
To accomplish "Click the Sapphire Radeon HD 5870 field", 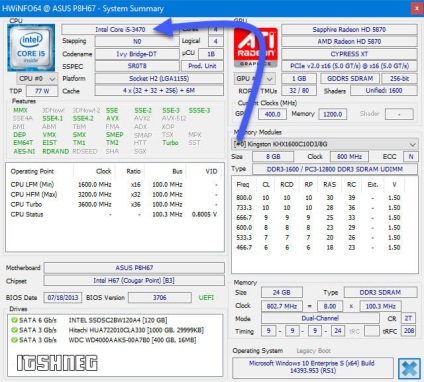I will 349,30.
